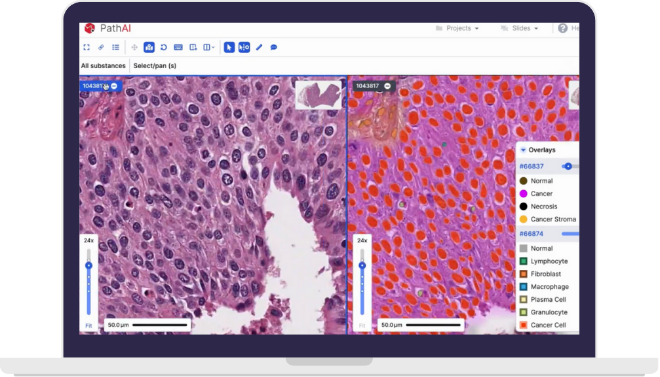The image size is (660, 377).
Task: Open the Slides menu
Action: click(x=519, y=28)
